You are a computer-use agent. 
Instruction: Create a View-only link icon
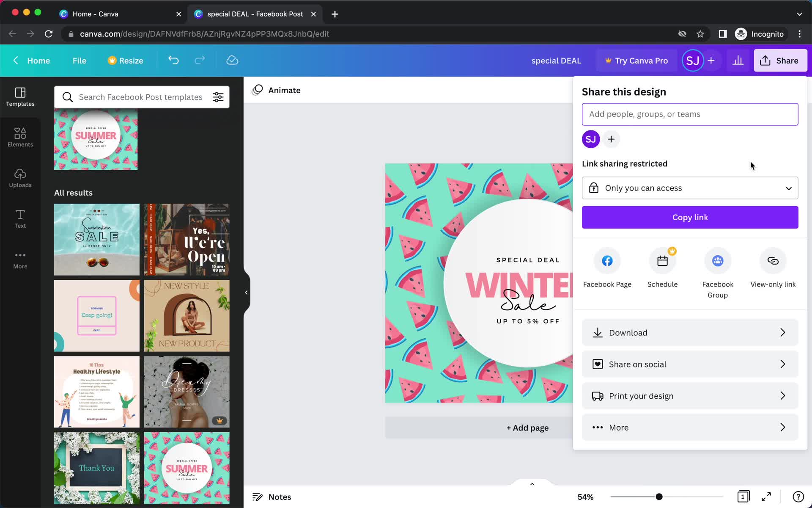pyautogui.click(x=773, y=261)
